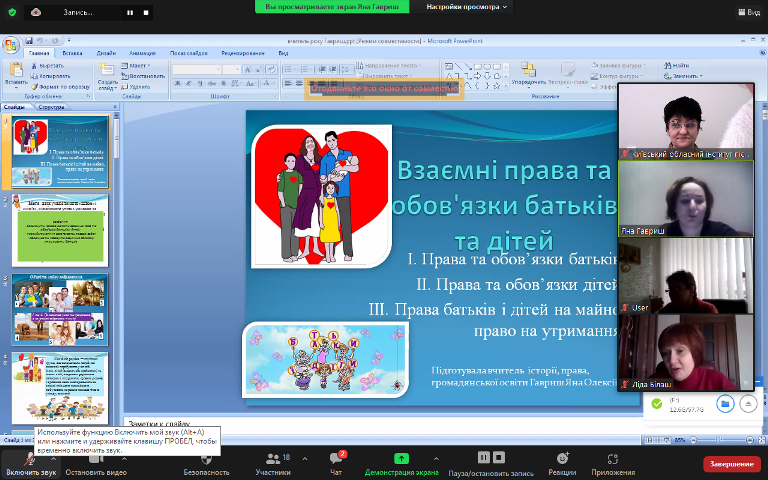Select slide 3 thumbnail with photo collage
Image resolution: width=768 pixels, height=480 pixels.
point(60,310)
